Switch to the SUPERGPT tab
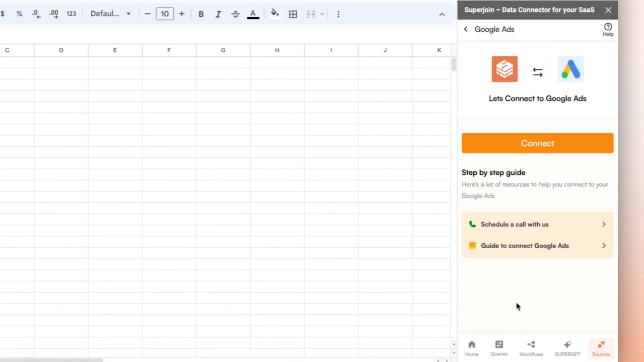The height and width of the screenshot is (362, 644). (568, 348)
